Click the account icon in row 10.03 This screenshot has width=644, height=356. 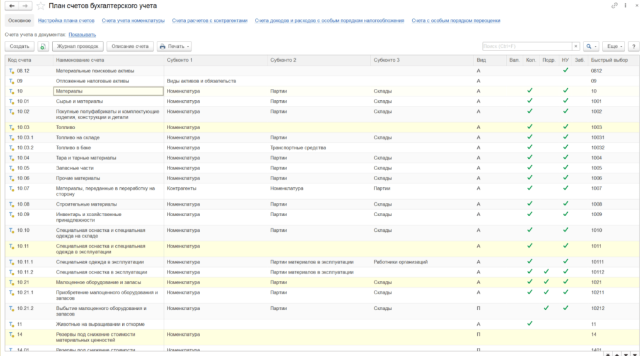[x=11, y=127]
